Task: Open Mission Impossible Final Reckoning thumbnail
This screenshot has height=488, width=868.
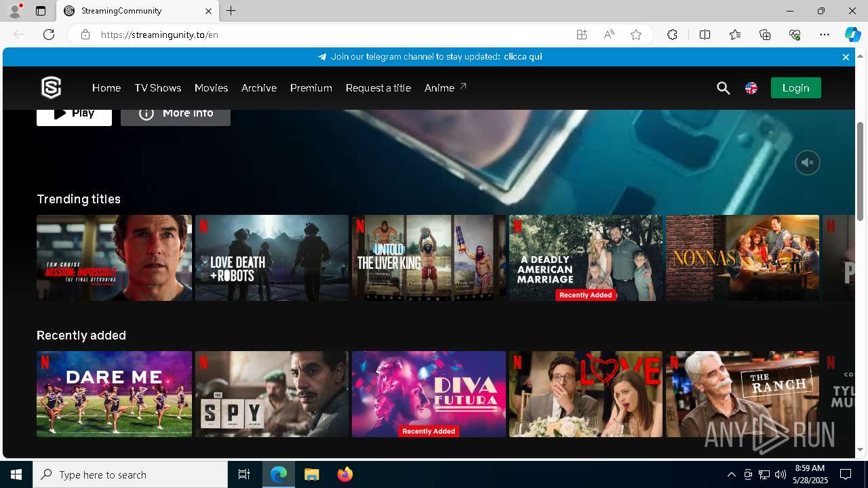Action: point(114,258)
